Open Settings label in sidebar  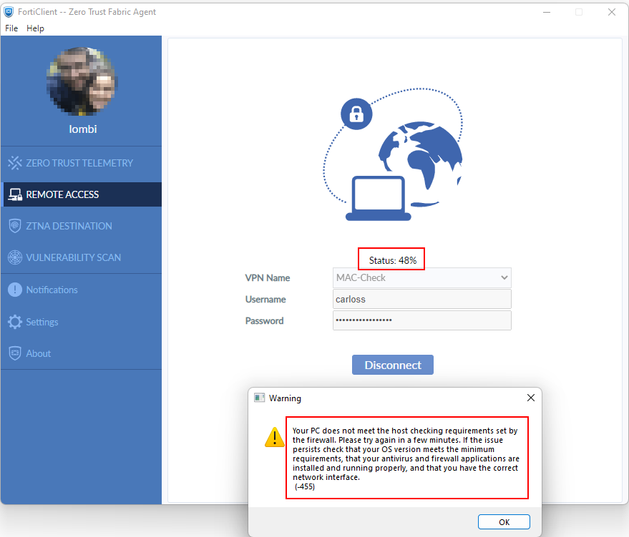pyautogui.click(x=42, y=322)
